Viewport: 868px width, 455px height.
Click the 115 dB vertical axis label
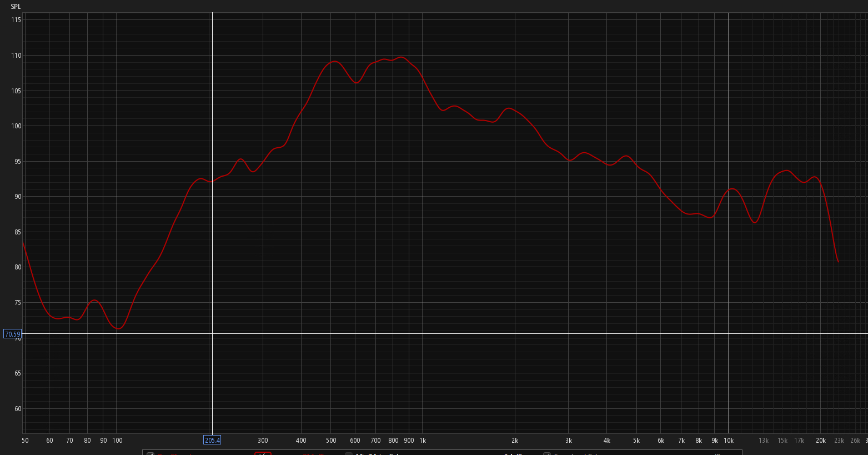point(16,20)
